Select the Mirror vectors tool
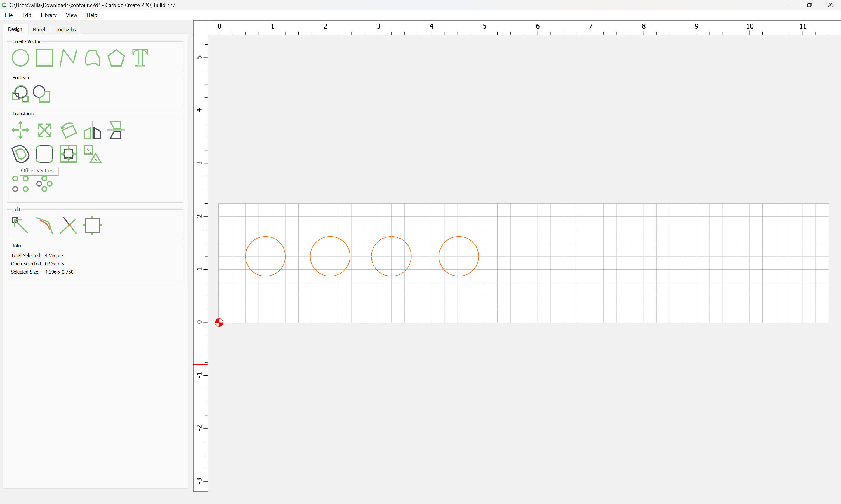841x504 pixels. (x=93, y=130)
